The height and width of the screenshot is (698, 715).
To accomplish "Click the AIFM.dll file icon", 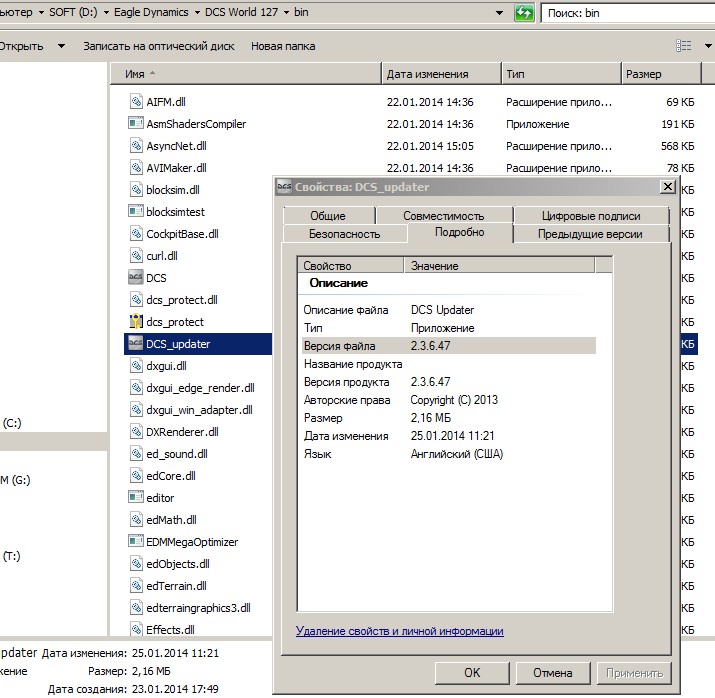I will click(x=136, y=101).
